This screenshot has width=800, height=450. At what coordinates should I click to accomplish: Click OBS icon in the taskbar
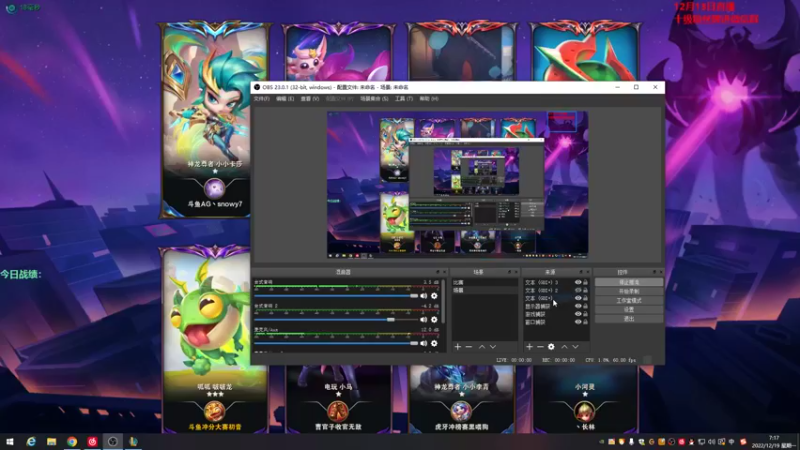[x=113, y=441]
